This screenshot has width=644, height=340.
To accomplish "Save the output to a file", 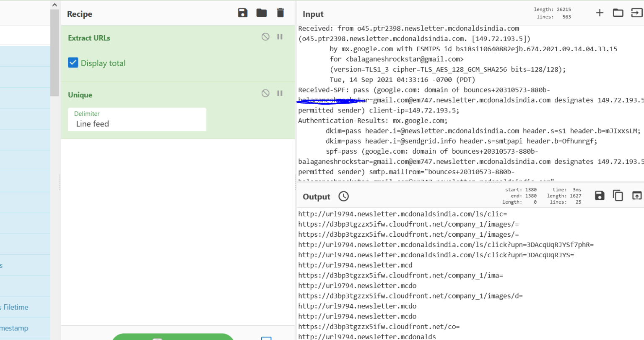I will [599, 195].
